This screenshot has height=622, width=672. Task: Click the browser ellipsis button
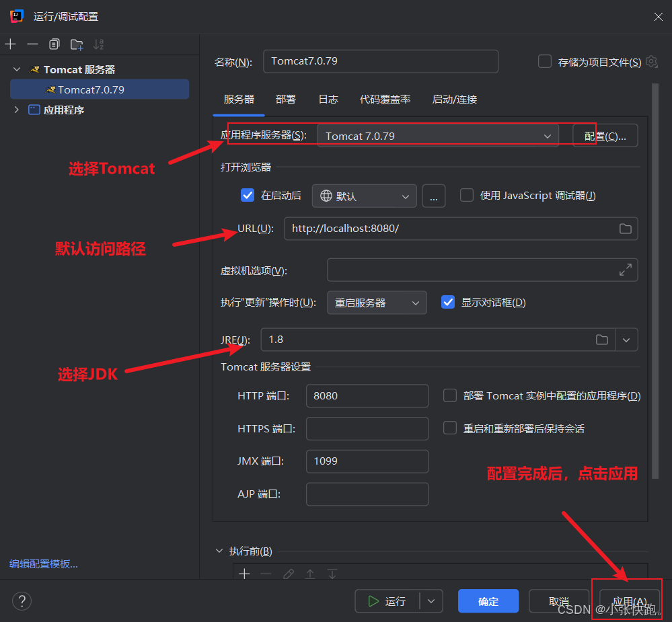434,196
